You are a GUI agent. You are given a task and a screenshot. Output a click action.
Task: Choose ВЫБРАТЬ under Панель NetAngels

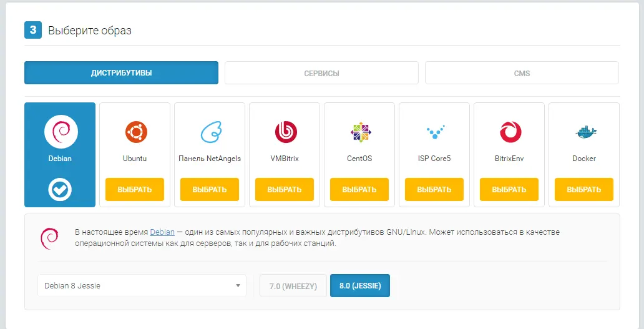210,189
